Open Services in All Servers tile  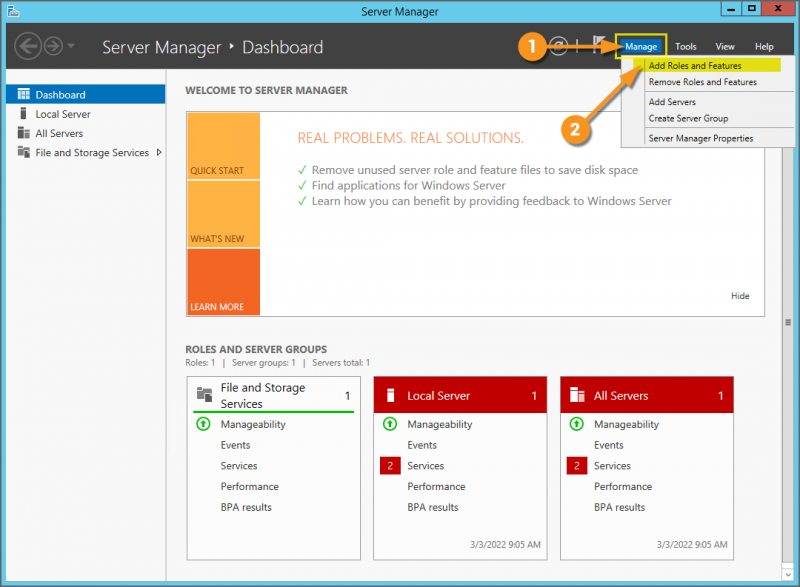click(612, 466)
